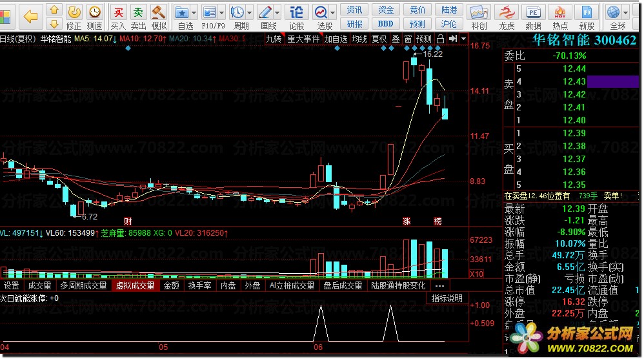Viewport: 644px width, 359px height.
Task: Toggle the 叠 overlay option
Action: click(396, 39)
